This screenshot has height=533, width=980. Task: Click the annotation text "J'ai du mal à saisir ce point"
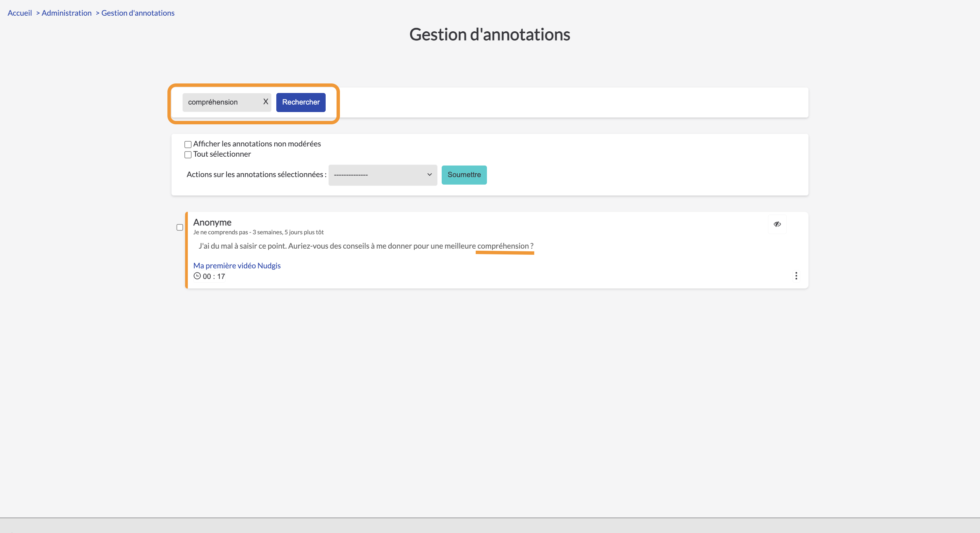click(242, 246)
